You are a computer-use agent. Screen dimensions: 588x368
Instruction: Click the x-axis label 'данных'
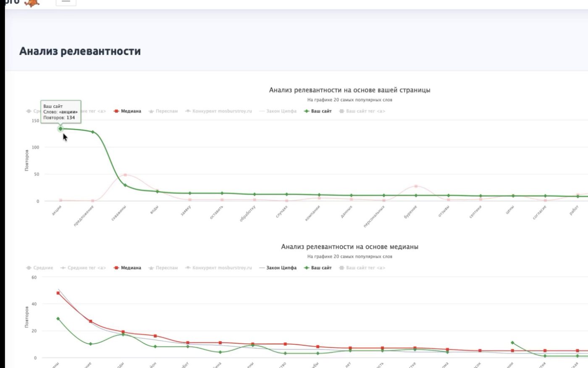[x=346, y=211]
